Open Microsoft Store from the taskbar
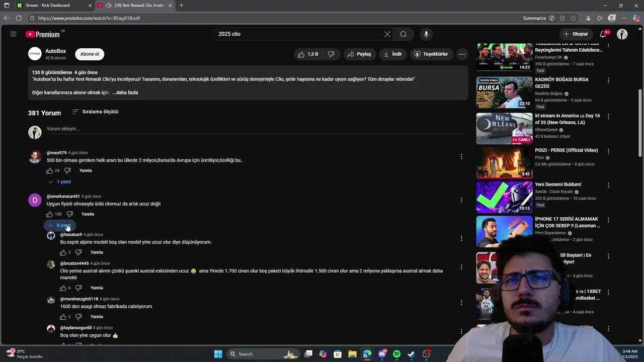Image resolution: width=644 pixels, height=362 pixels. point(338,354)
